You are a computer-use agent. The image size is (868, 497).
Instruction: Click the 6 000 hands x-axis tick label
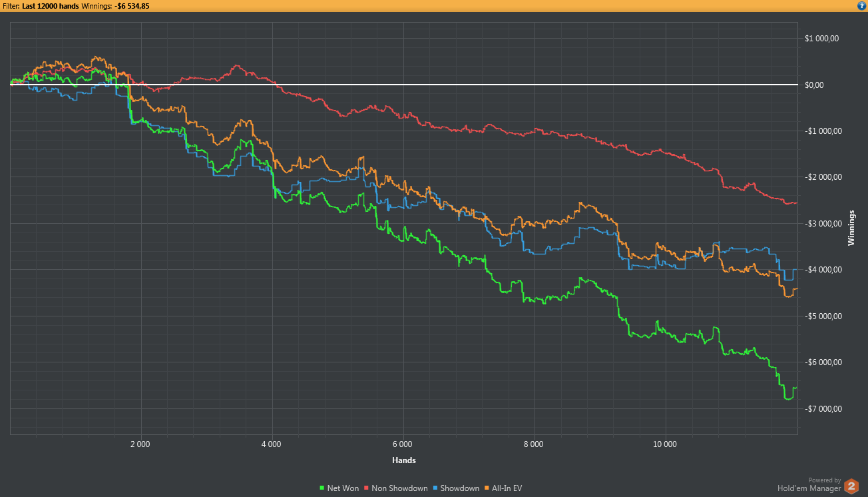pyautogui.click(x=403, y=444)
